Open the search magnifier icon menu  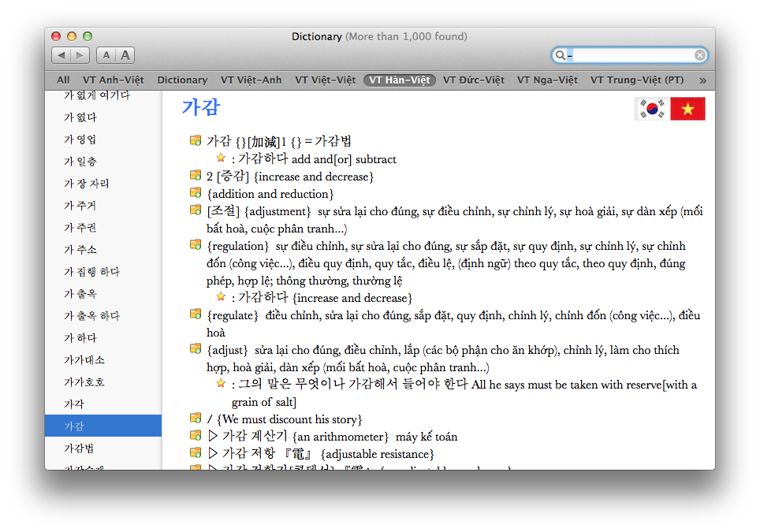561,55
